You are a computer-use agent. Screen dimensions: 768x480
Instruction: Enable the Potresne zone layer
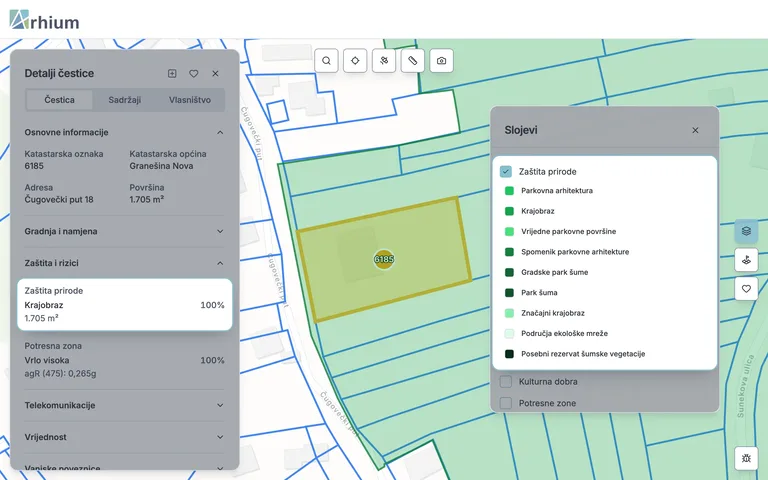[505, 403]
